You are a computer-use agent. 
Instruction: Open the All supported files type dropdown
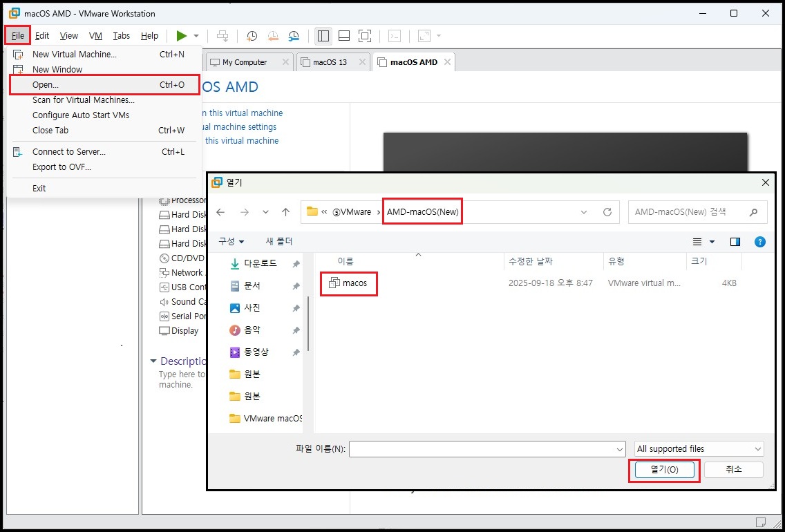coord(699,449)
